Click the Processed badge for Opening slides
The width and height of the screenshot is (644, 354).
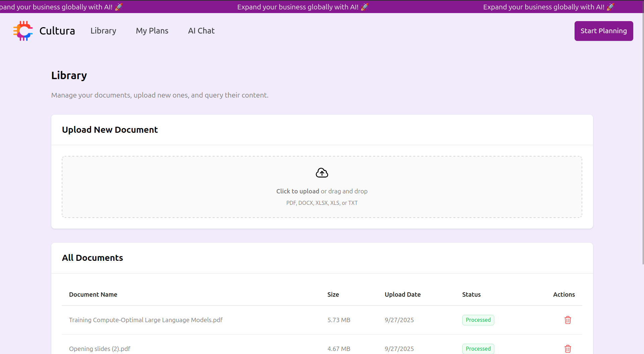coord(478,349)
